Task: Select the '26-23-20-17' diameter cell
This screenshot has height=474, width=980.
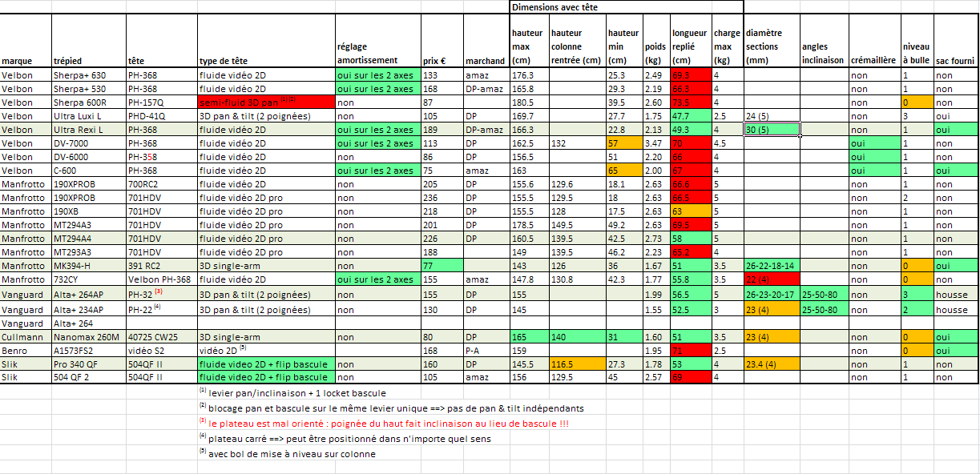Action: pos(771,294)
